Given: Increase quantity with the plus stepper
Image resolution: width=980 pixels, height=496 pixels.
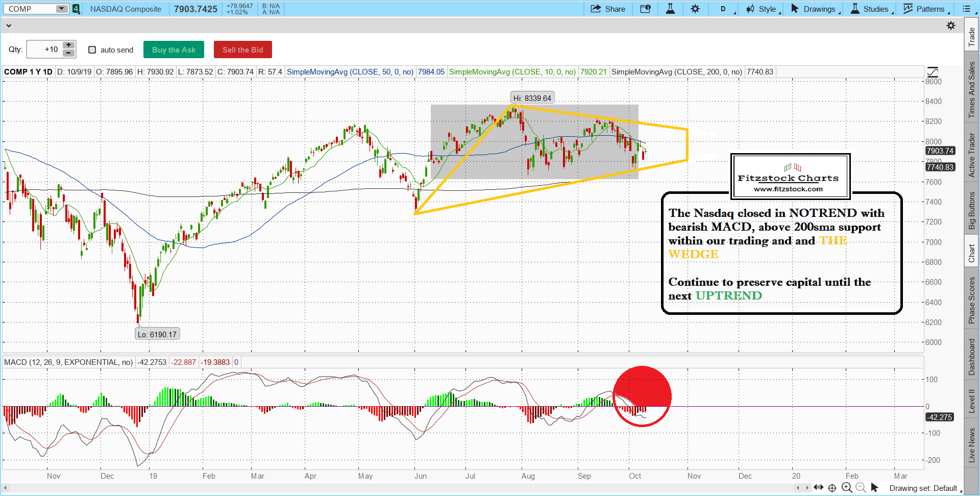Looking at the screenshot, I should (68, 45).
